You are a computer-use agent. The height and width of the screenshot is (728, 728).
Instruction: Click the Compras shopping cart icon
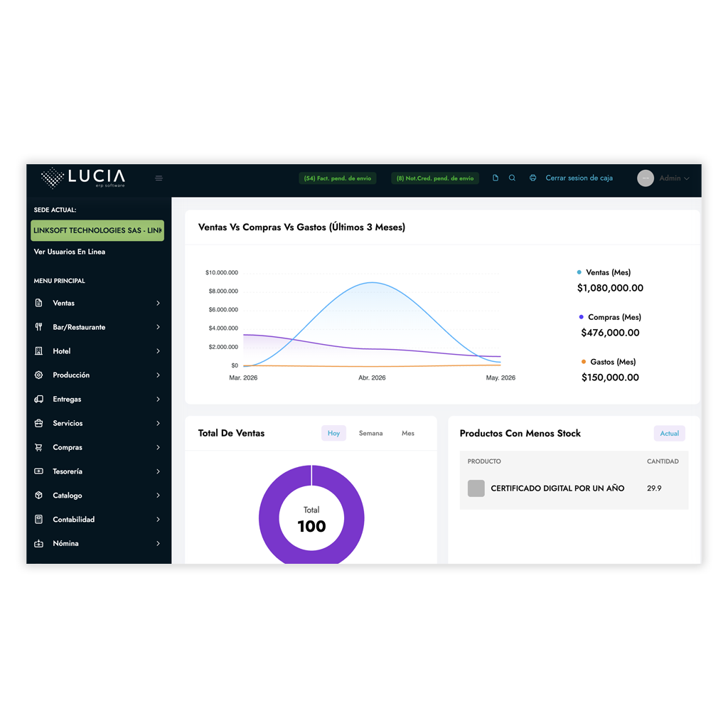39,447
